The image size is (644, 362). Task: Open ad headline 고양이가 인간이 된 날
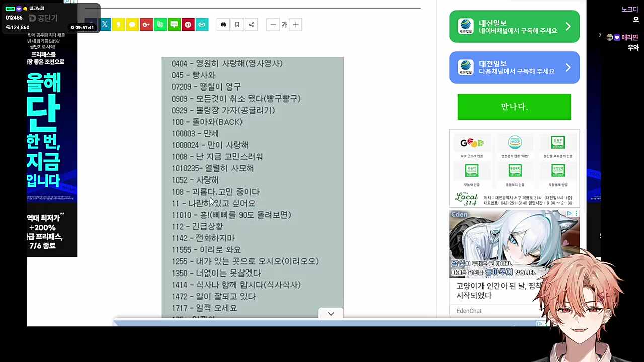(x=498, y=290)
